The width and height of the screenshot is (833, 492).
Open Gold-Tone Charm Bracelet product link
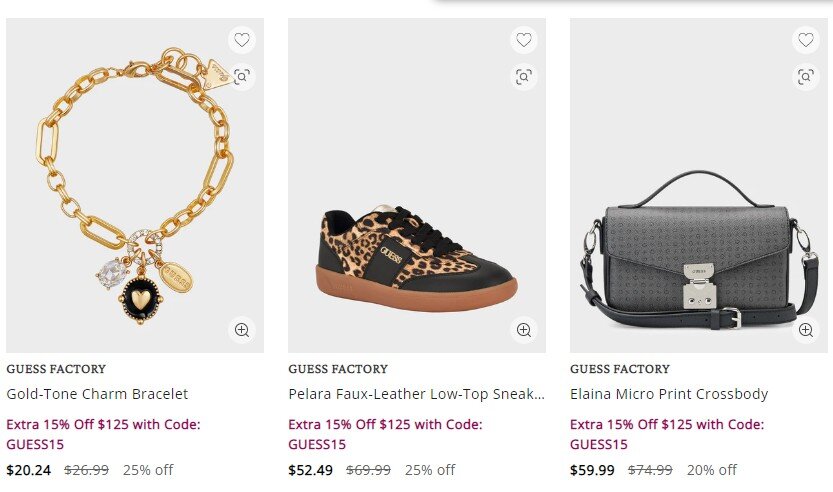pyautogui.click(x=97, y=394)
